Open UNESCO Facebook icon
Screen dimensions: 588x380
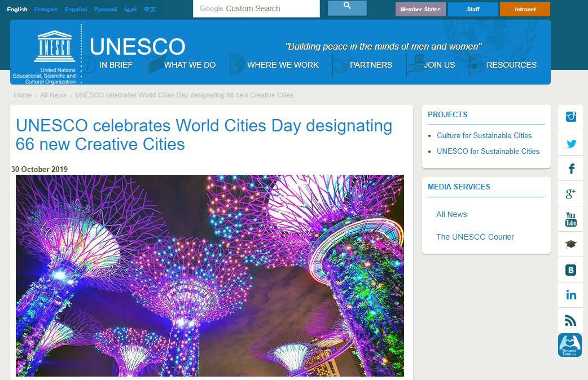(571, 169)
